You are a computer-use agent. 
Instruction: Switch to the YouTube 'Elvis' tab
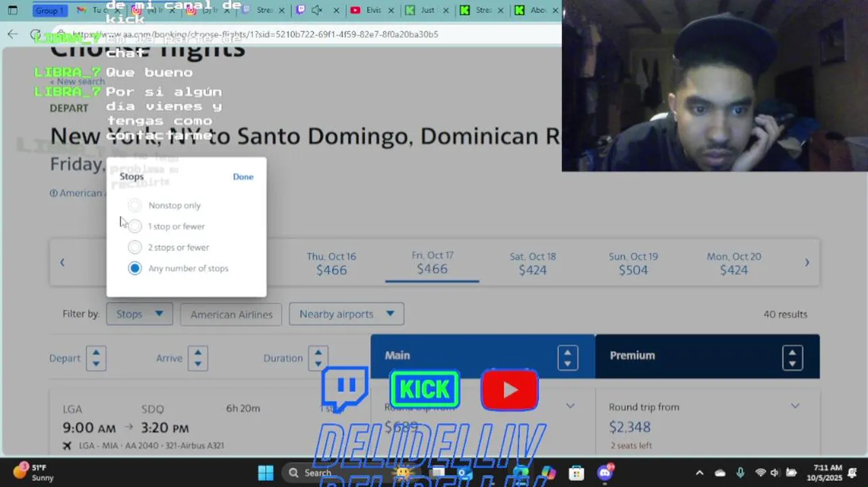(371, 10)
